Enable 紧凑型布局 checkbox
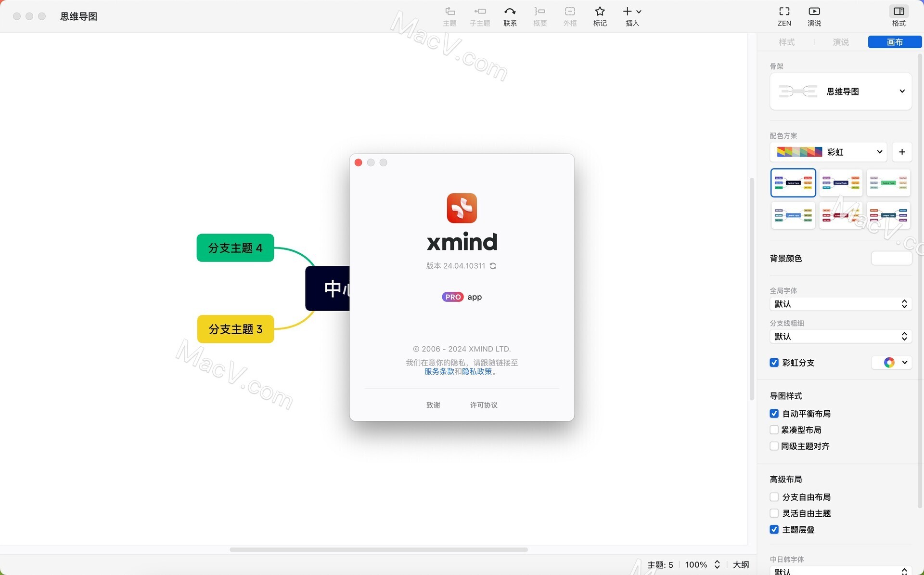 tap(774, 430)
